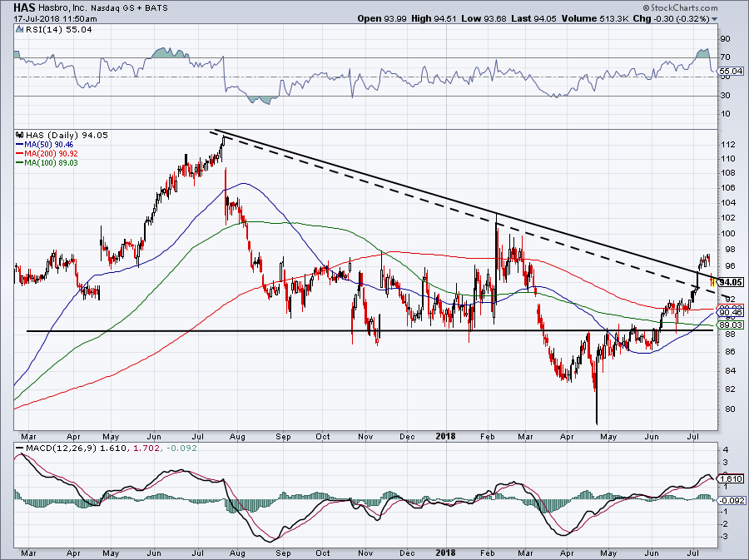Click the boxed 1.610 MACD axis tag
The height and width of the screenshot is (560, 749).
click(732, 478)
